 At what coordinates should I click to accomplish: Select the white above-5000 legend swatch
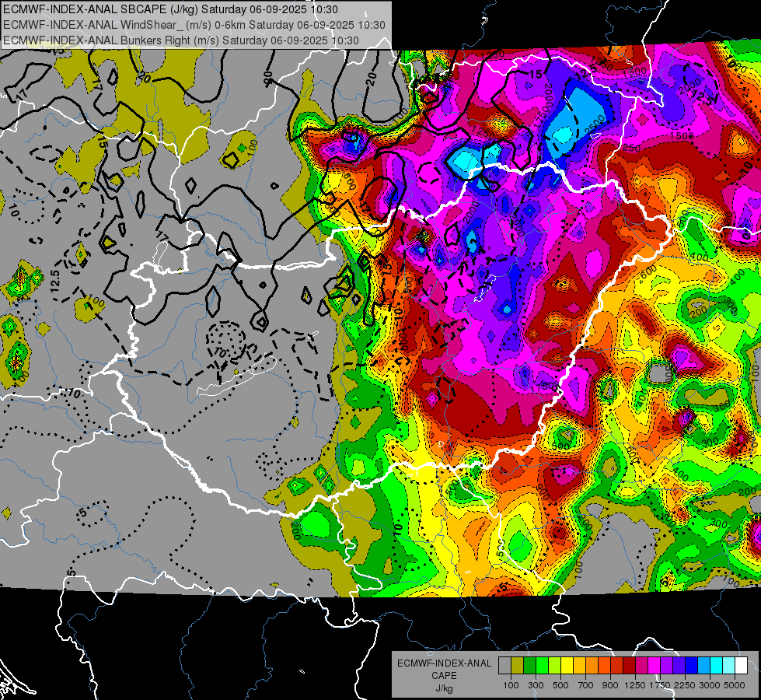pyautogui.click(x=741, y=666)
